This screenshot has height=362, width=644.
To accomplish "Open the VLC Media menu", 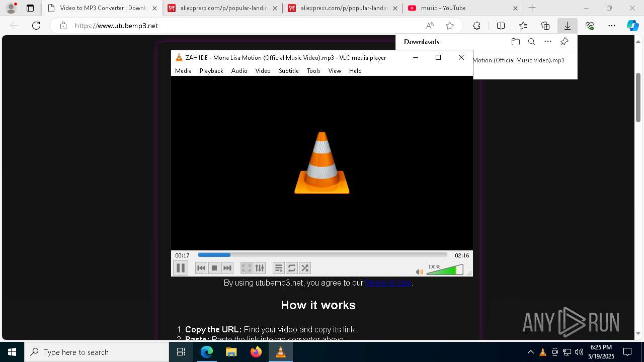I will pyautogui.click(x=183, y=71).
